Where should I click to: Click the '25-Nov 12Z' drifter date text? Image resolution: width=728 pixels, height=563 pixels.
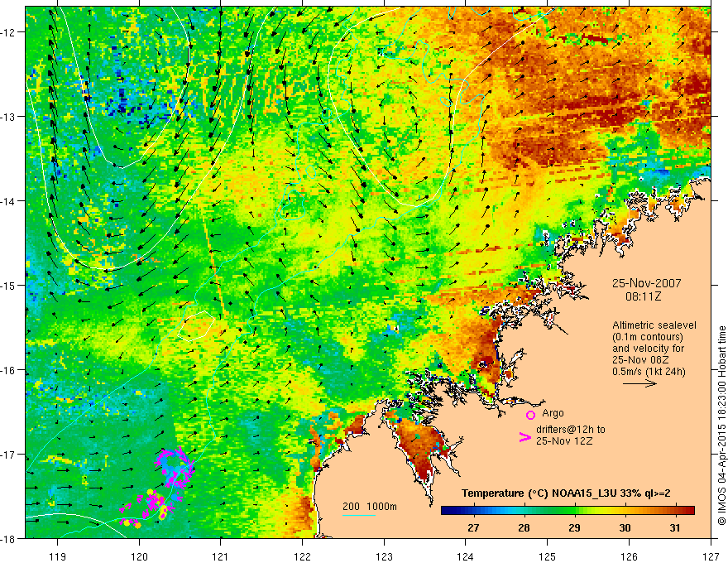click(564, 441)
